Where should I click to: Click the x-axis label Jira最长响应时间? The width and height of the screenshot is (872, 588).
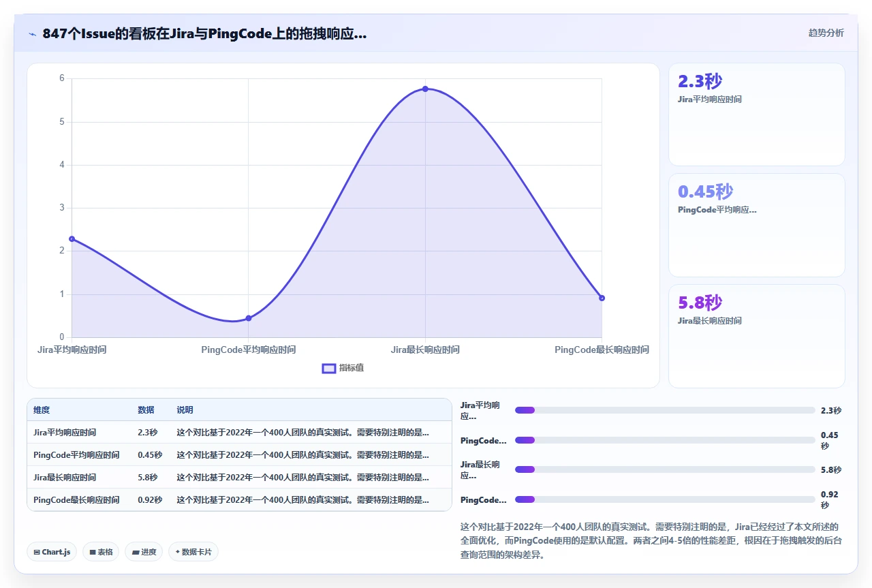pyautogui.click(x=425, y=350)
